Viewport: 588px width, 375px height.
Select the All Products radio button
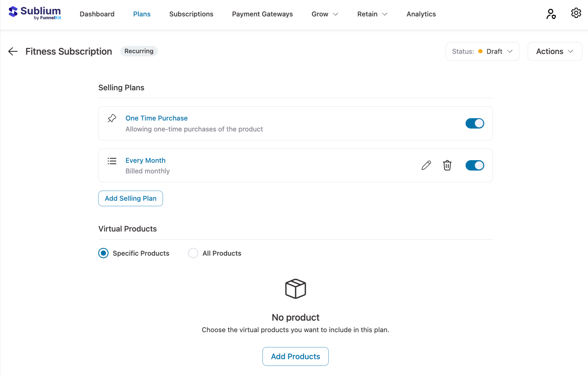[193, 253]
